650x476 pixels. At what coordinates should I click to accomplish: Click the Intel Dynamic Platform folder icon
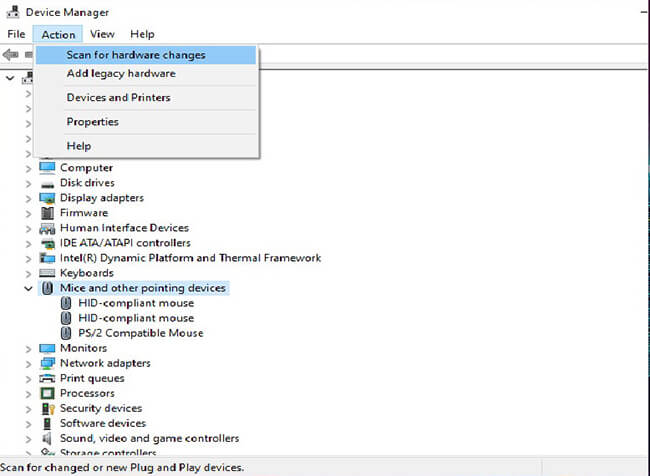pos(47,258)
